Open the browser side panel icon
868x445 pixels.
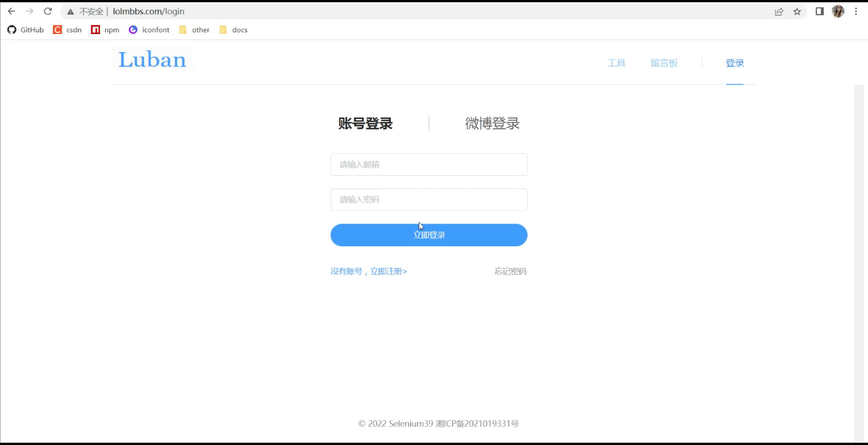click(819, 11)
